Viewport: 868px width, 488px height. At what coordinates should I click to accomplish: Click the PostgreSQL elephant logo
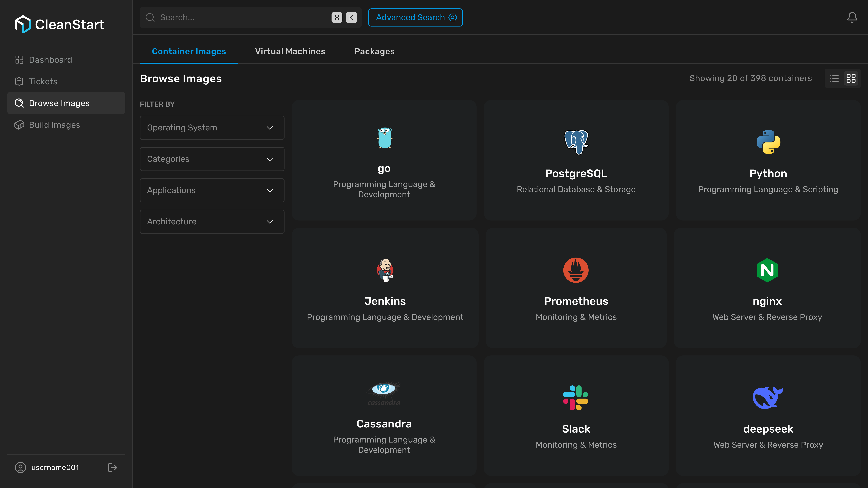tap(576, 142)
